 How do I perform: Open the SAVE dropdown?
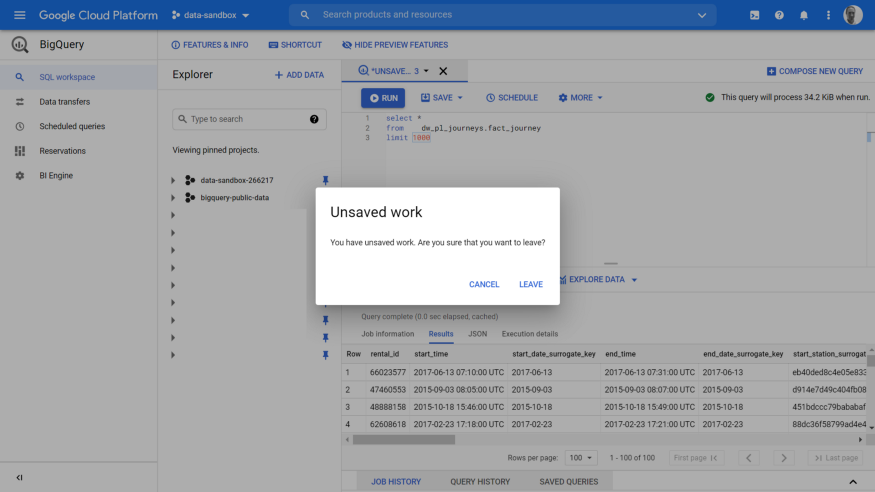442,98
